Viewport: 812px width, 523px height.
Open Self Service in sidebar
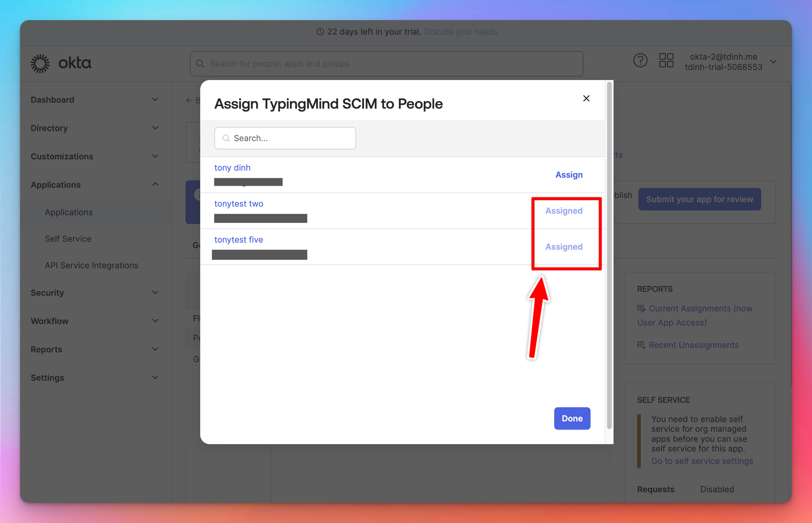(68, 239)
